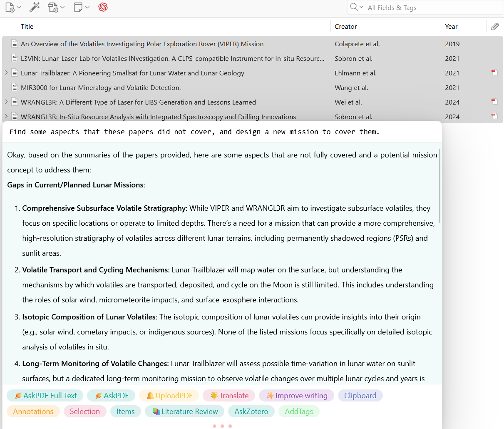
Task: Sort items by Year column header
Action: pos(451,27)
